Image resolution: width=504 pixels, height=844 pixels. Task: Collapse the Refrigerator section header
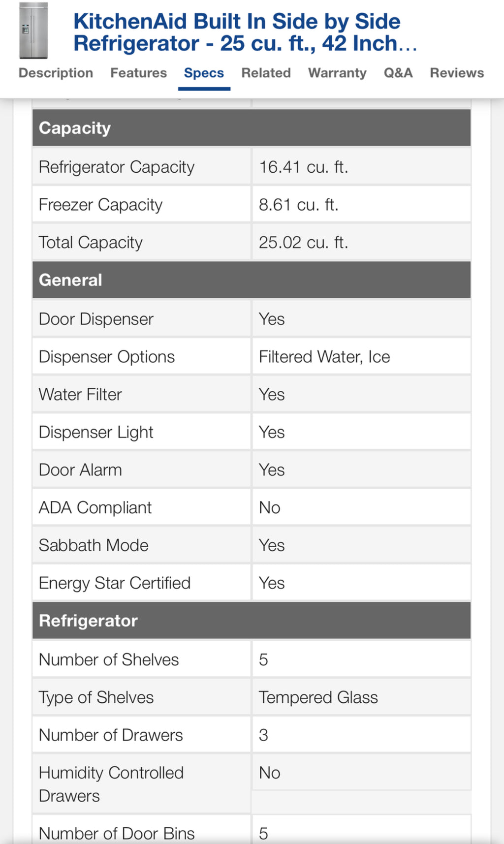click(252, 621)
